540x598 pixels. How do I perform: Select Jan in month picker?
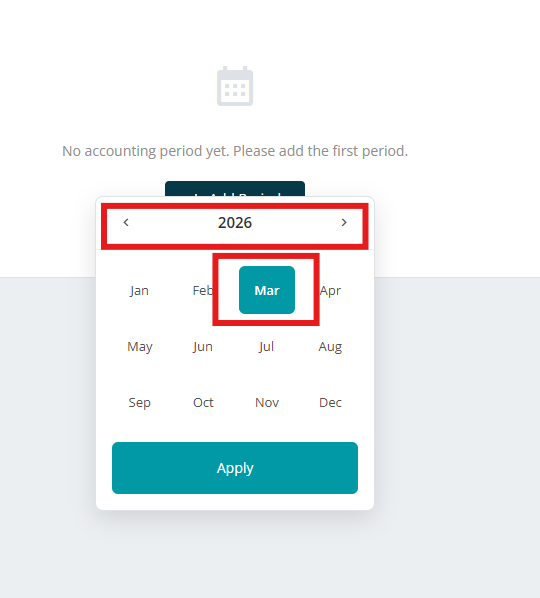[x=139, y=291]
